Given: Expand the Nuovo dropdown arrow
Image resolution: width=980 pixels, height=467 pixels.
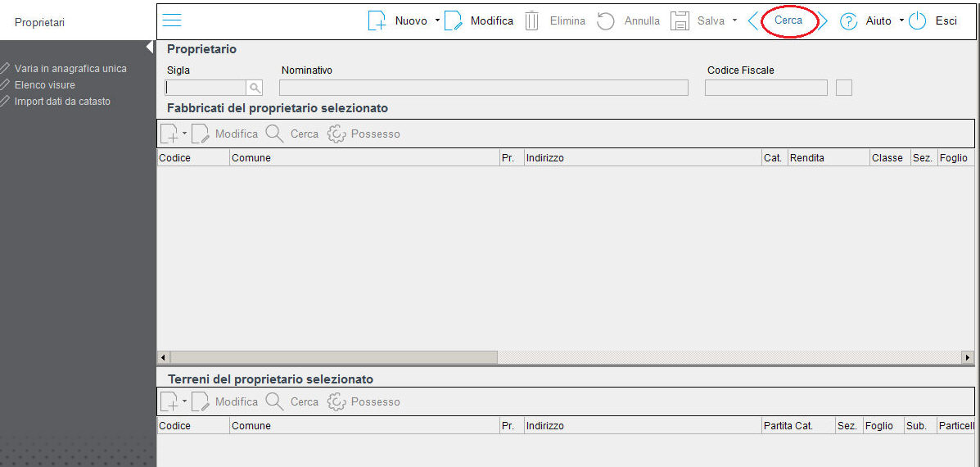Looking at the screenshot, I should click(437, 20).
